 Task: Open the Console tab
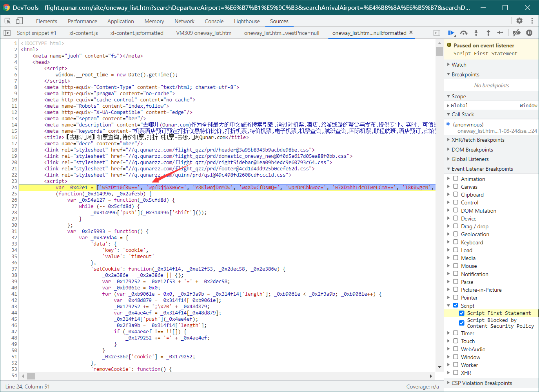pyautogui.click(x=214, y=21)
